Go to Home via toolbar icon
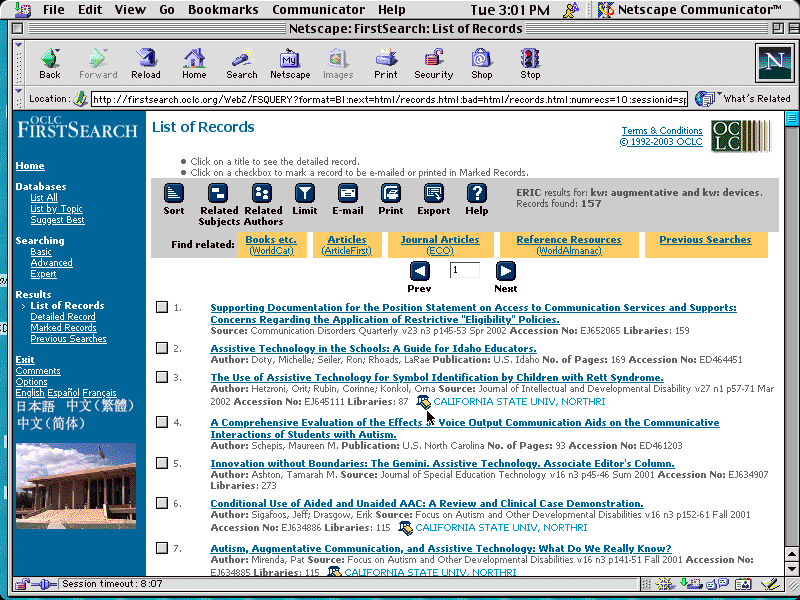 [194, 64]
